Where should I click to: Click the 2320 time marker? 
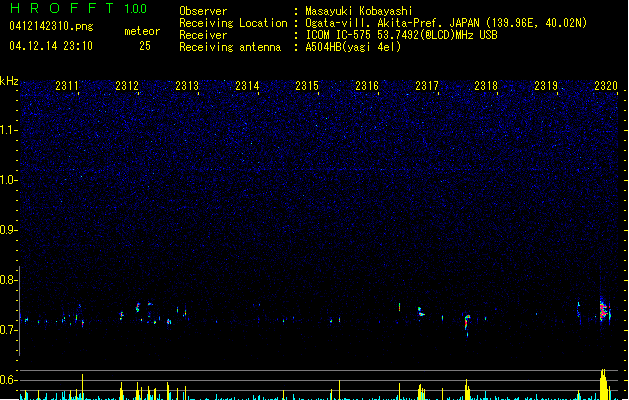[606, 85]
